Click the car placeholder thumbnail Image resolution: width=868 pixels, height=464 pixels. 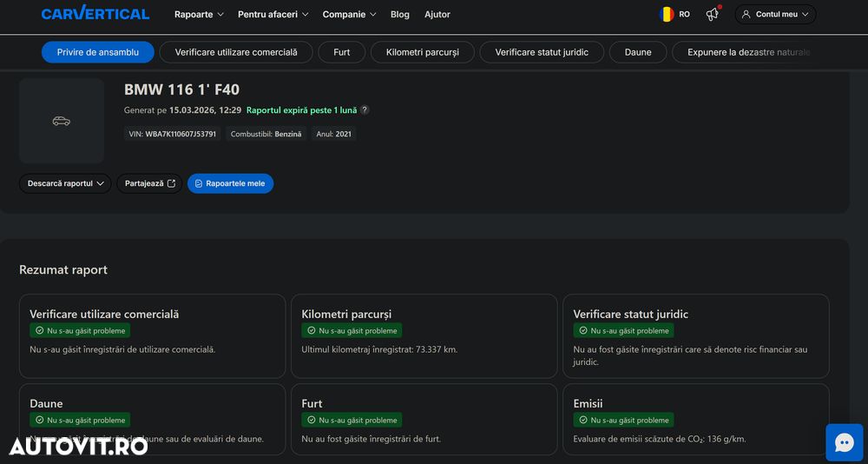point(62,121)
